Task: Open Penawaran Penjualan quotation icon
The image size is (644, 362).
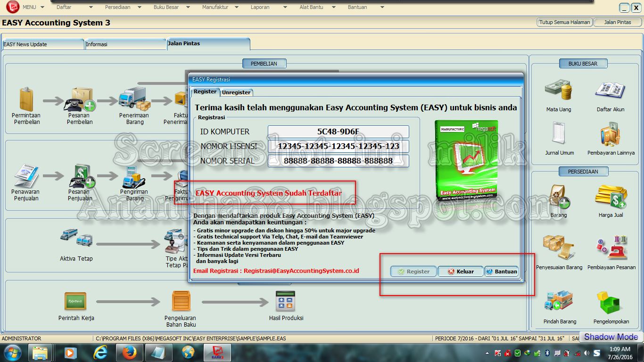Action: [x=26, y=176]
